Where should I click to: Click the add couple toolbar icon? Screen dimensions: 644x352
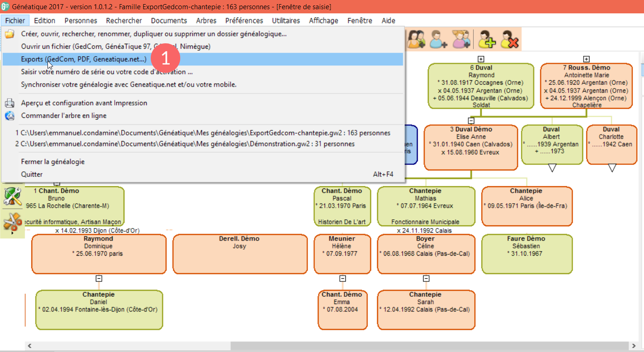tap(417, 39)
